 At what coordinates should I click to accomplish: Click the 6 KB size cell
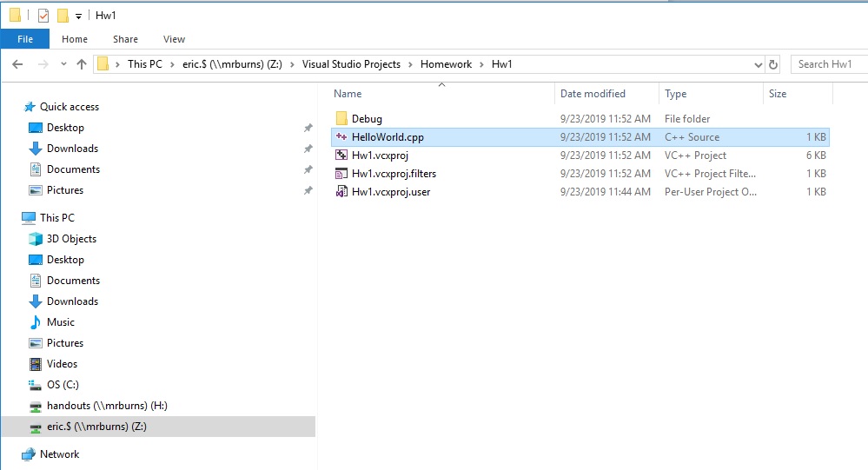tap(816, 155)
